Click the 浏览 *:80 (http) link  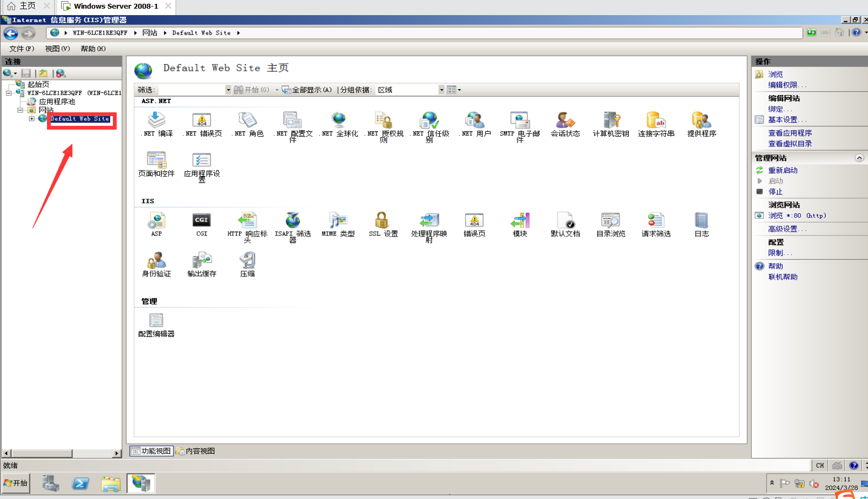coord(797,215)
